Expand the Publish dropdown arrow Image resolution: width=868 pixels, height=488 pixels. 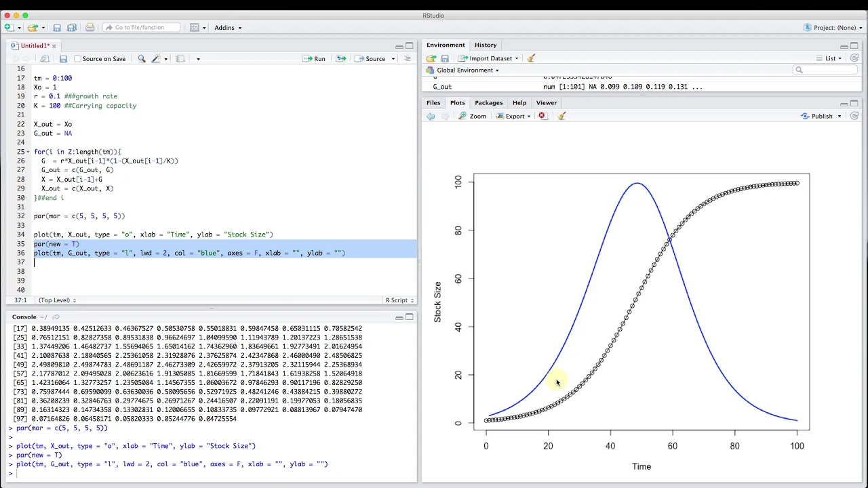[839, 117]
